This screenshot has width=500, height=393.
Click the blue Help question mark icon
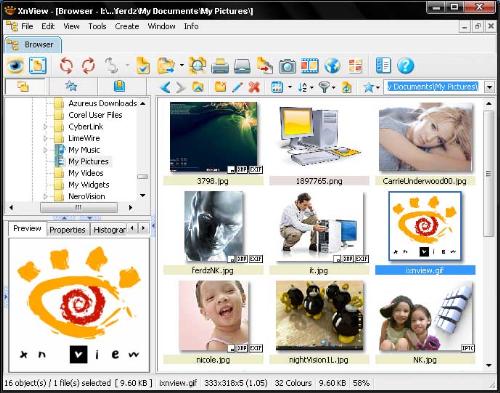[x=405, y=66]
